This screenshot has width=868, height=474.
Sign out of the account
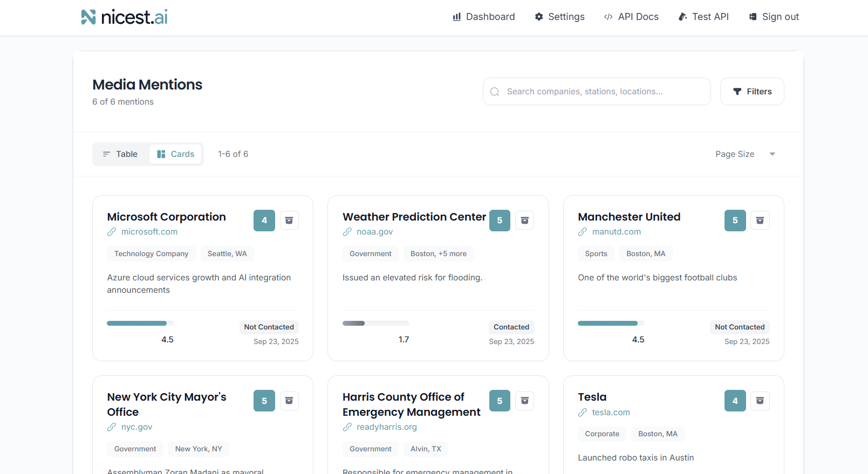pyautogui.click(x=774, y=17)
